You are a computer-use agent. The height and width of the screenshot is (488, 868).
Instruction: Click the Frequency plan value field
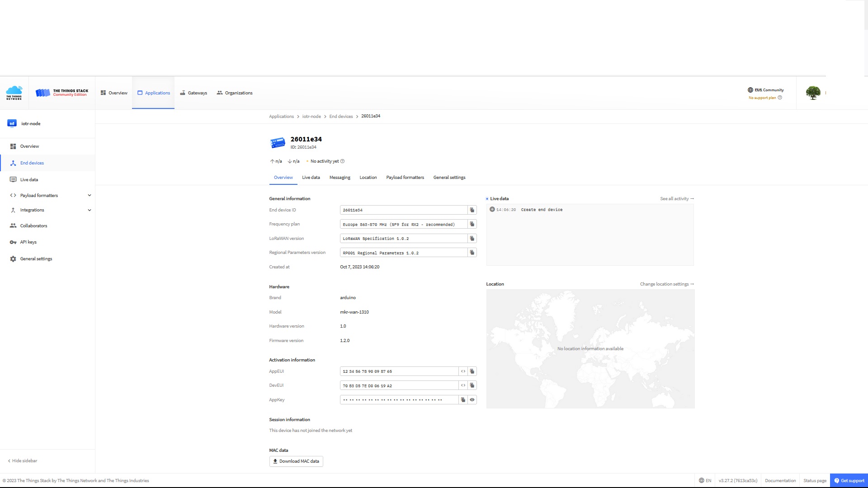404,224
